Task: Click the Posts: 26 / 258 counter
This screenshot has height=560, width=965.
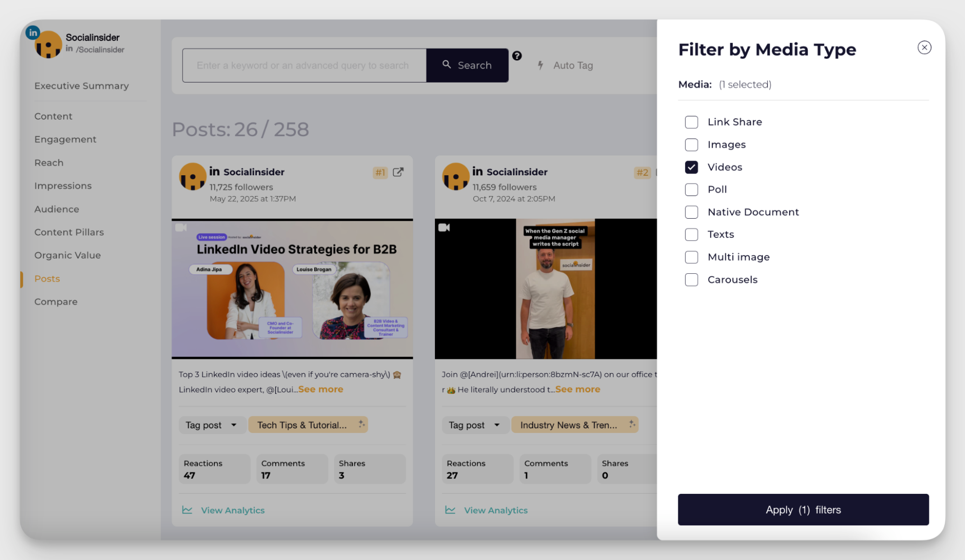Action: [x=240, y=129]
